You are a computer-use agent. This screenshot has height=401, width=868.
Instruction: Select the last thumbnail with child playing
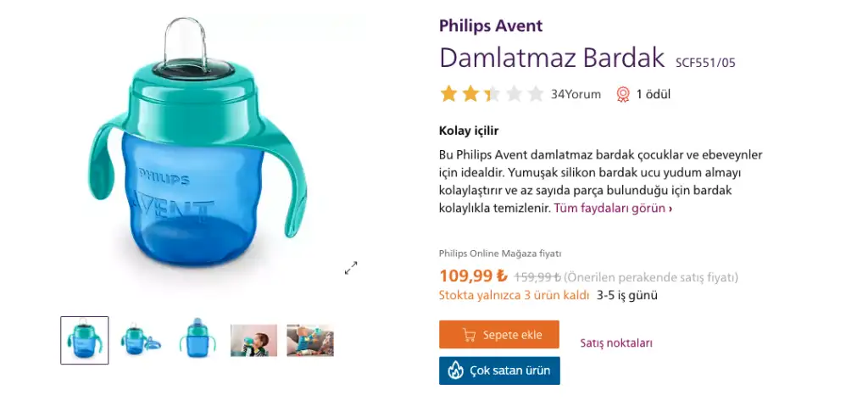pos(310,340)
